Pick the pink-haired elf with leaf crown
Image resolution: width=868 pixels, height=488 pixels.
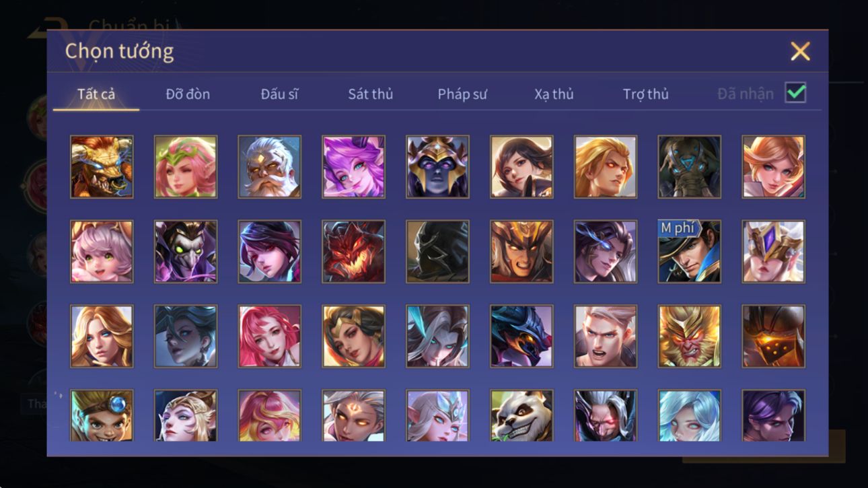tap(186, 167)
